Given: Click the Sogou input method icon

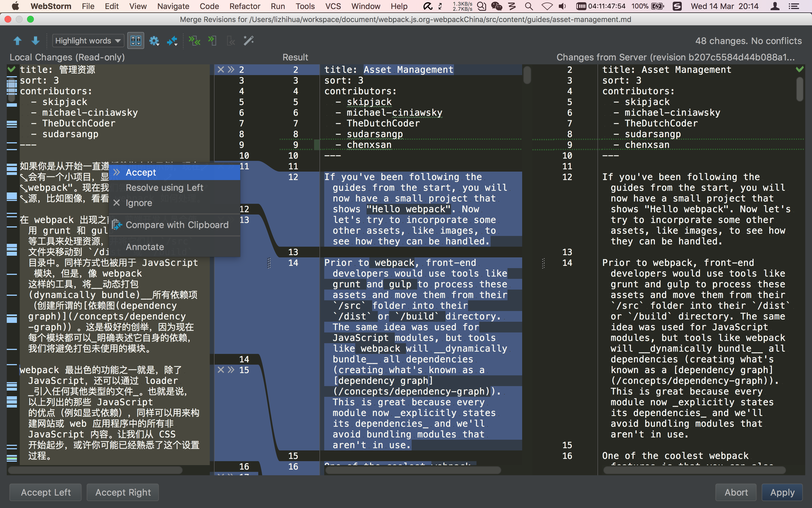Looking at the screenshot, I should point(677,6).
